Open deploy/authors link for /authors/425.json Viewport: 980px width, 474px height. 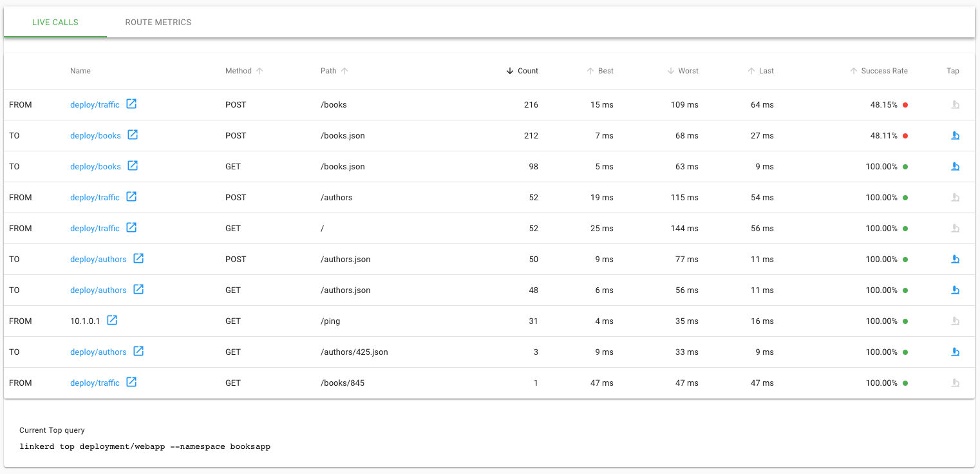click(99, 352)
